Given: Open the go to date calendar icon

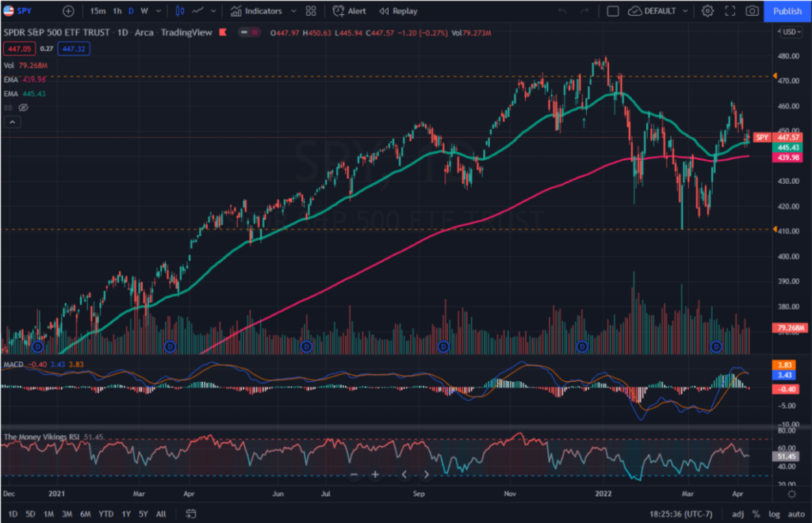Looking at the screenshot, I should pyautogui.click(x=190, y=513).
